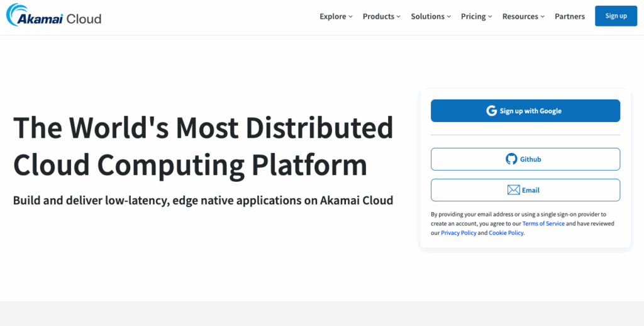644x326 pixels.
Task: Click the headline "The World's Most Distributed"
Action: click(x=203, y=127)
